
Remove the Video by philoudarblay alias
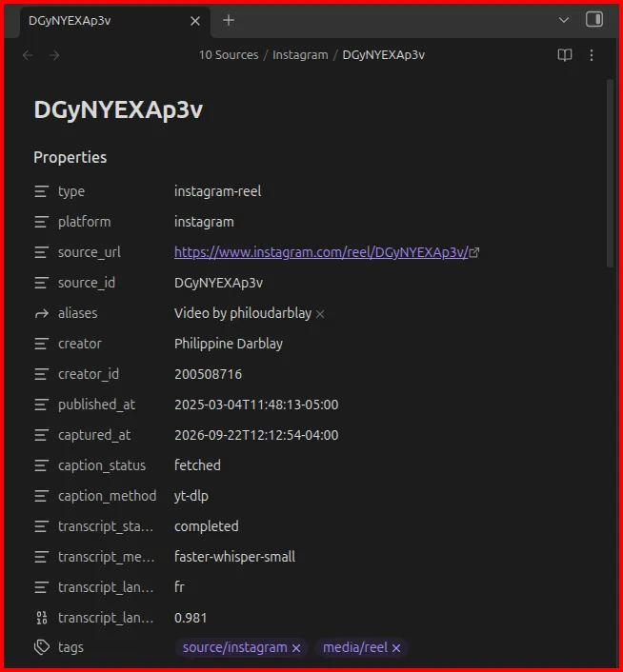(x=320, y=314)
